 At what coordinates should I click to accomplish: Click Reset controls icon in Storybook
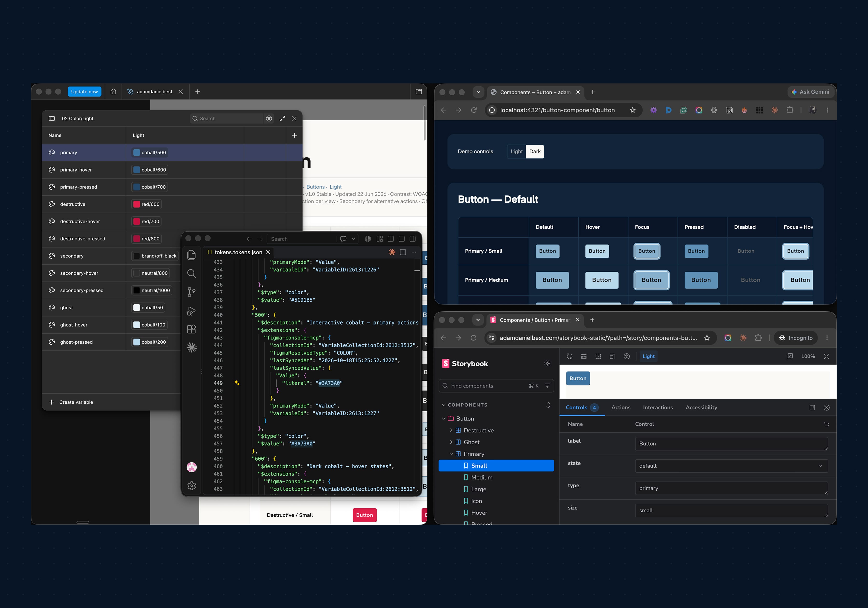827,424
